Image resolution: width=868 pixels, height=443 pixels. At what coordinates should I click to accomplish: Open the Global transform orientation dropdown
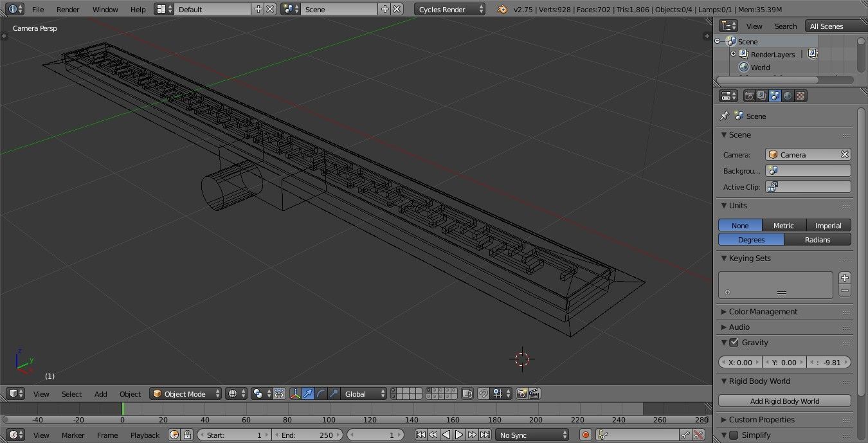pos(365,393)
